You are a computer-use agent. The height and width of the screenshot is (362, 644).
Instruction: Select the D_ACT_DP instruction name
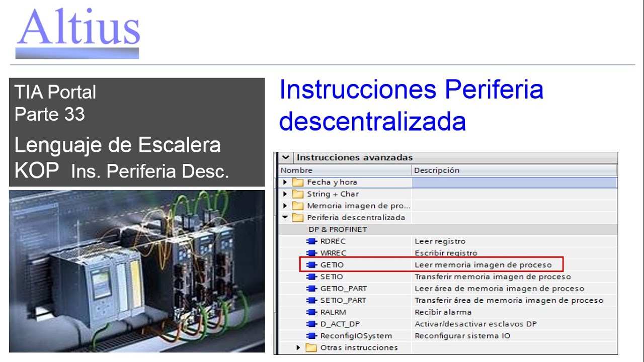tap(340, 324)
